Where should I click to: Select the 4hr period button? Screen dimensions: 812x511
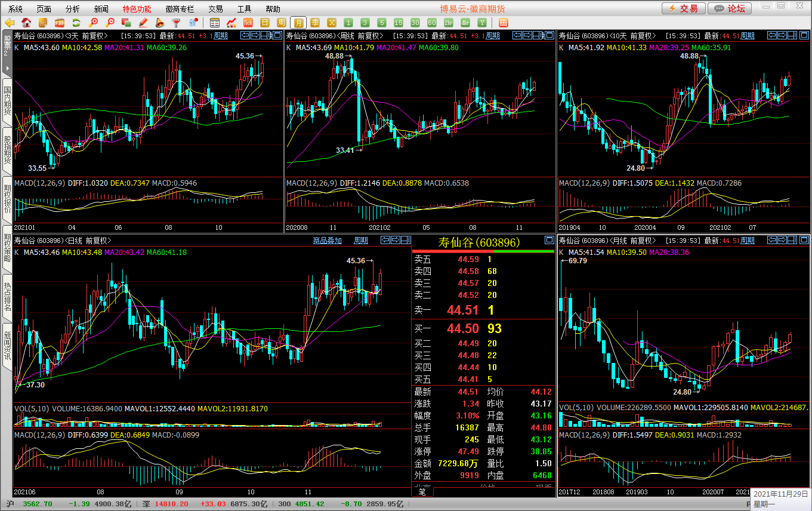[x=465, y=23]
